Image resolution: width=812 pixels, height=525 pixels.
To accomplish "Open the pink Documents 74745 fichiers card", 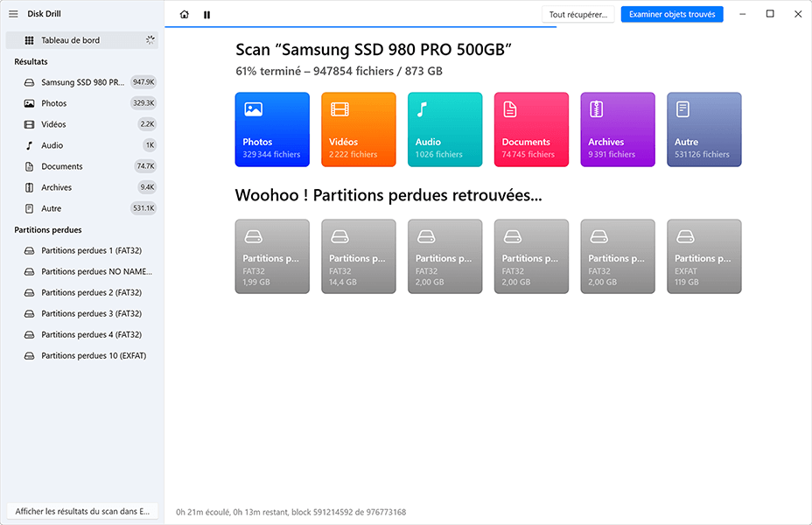I will pos(531,129).
